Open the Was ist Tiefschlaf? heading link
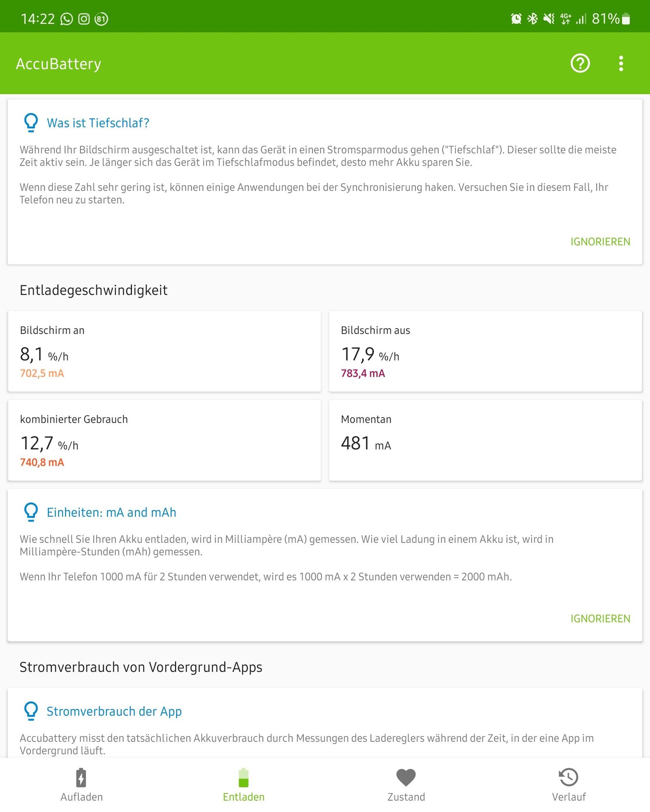650x812 pixels. (98, 123)
